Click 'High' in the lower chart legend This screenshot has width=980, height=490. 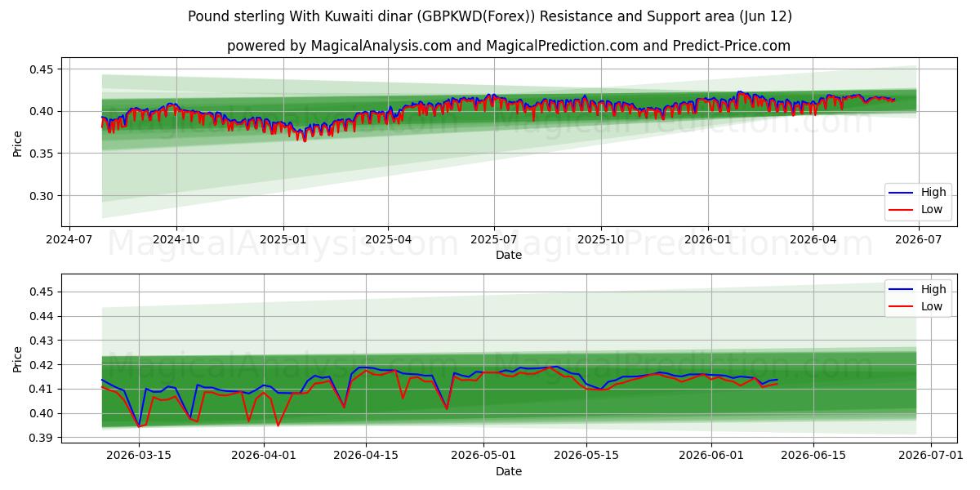coord(933,289)
